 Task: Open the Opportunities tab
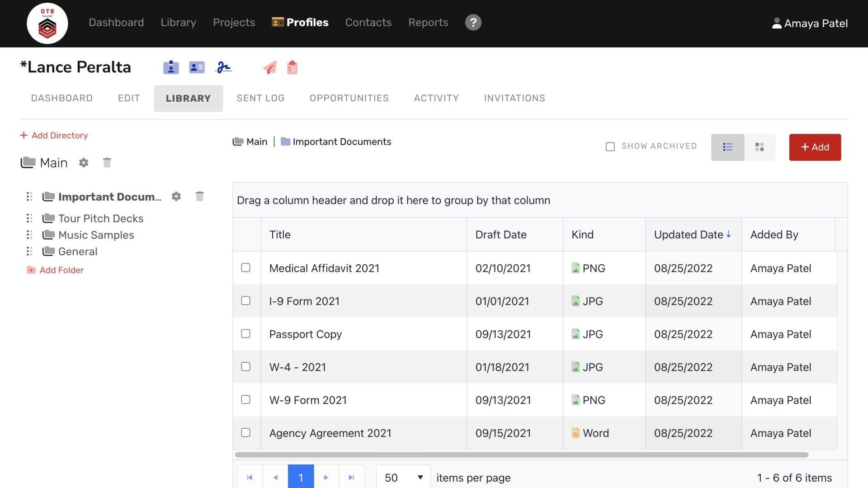[349, 98]
